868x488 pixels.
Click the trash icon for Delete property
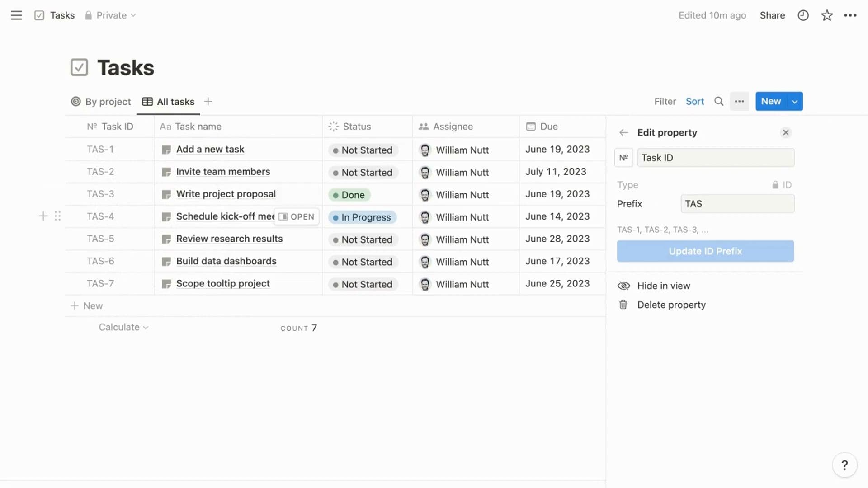click(623, 305)
